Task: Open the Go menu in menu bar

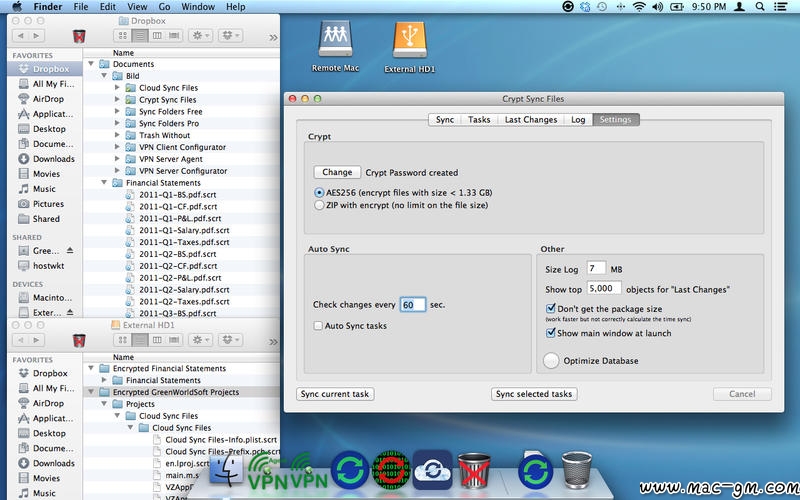Action: click(x=164, y=7)
